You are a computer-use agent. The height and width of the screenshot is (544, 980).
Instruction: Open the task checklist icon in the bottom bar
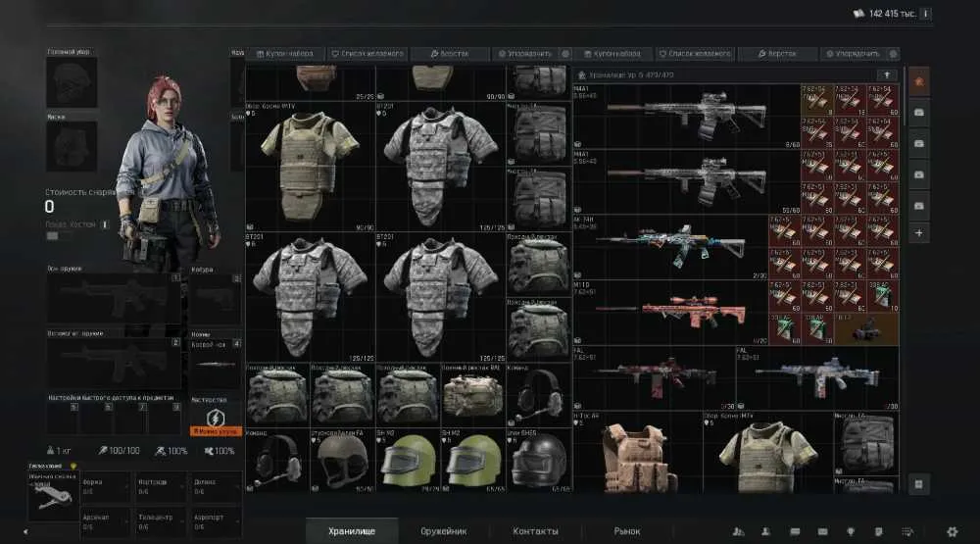(907, 531)
